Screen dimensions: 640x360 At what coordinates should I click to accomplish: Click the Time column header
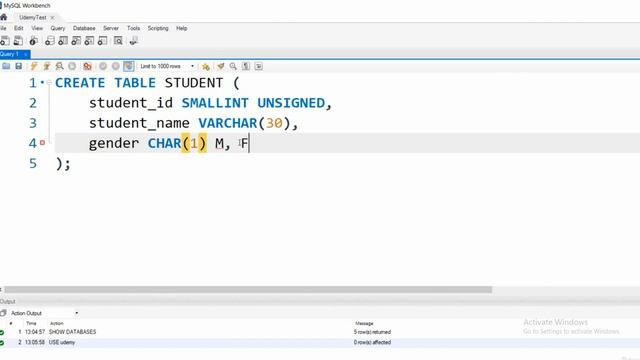pos(31,323)
